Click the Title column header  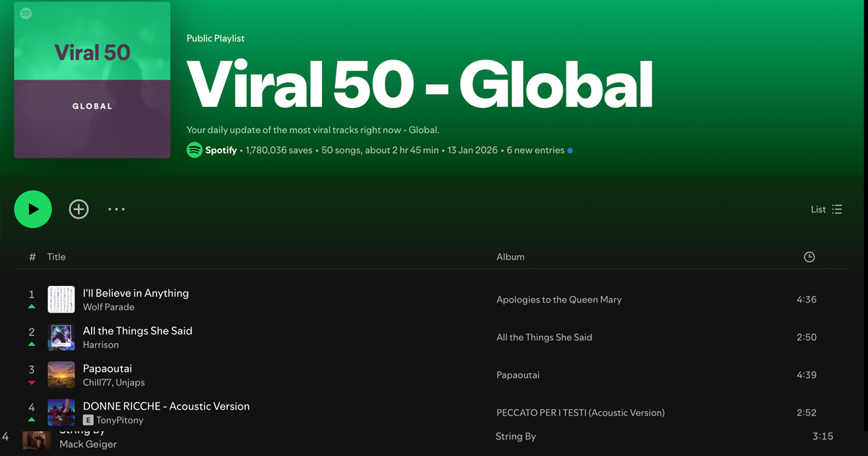coord(56,257)
